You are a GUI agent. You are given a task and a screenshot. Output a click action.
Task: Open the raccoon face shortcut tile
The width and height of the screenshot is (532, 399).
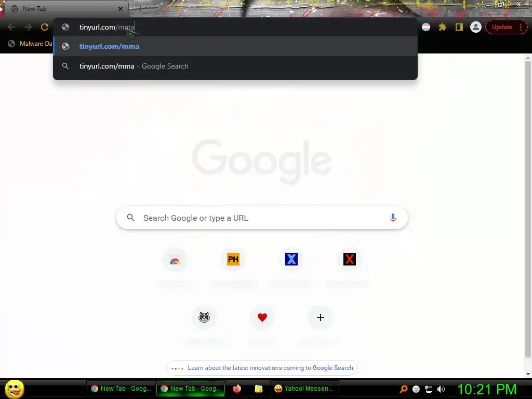pos(204,317)
